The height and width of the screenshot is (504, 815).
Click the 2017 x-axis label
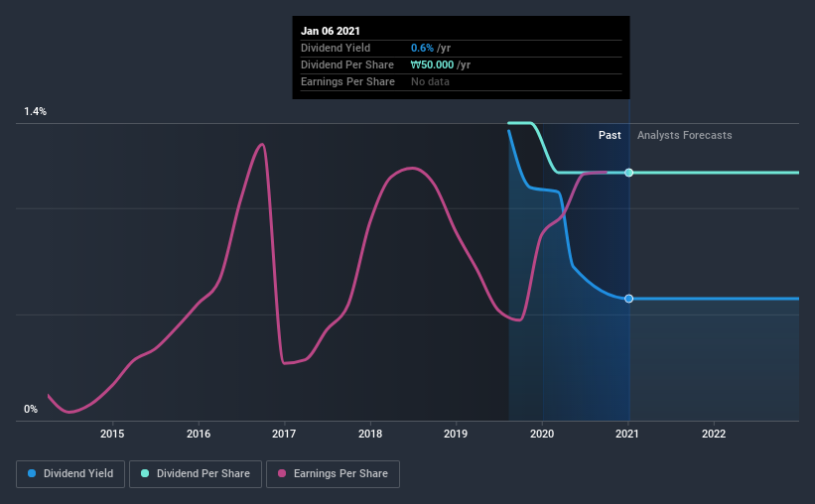284,434
